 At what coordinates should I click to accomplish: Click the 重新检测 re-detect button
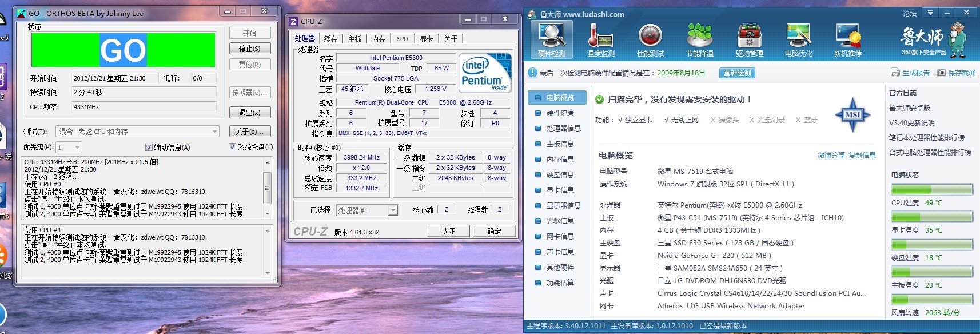(x=737, y=73)
